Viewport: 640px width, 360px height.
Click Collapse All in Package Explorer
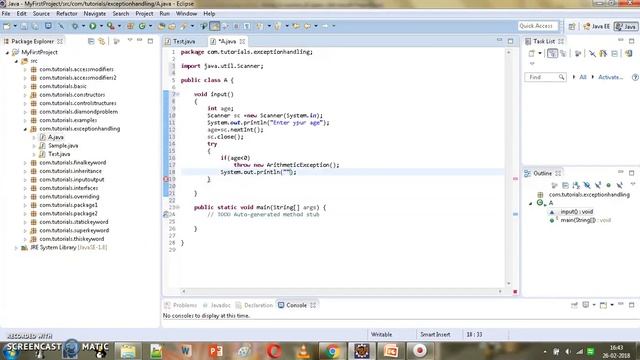(x=91, y=41)
